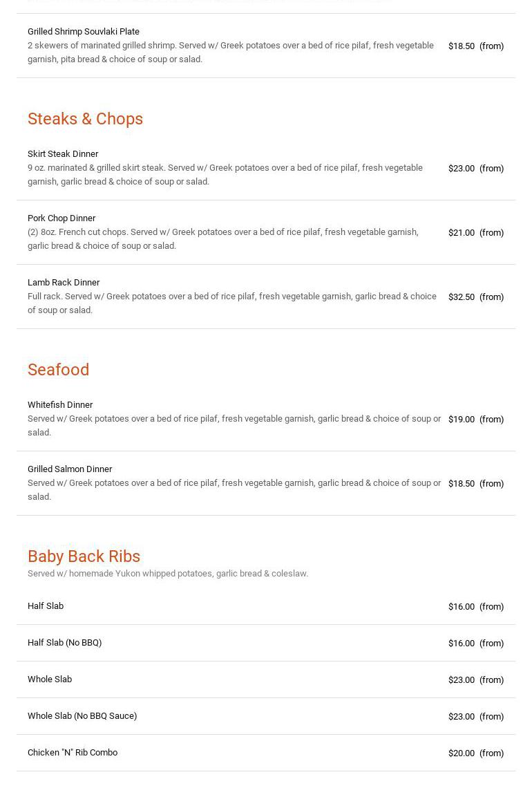Click the Seafood section heading

(59, 370)
